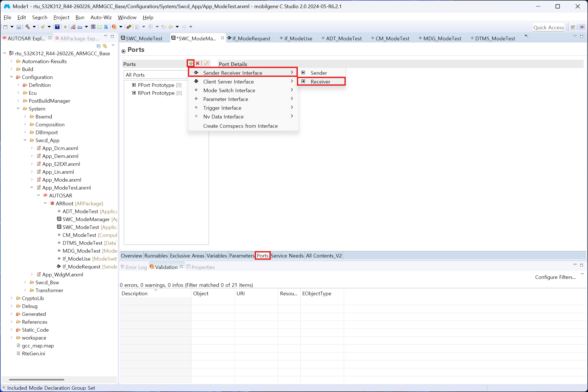Viewport: 588px width, 392px height.
Task: Select the PPort Prototype [0] item
Action: click(x=157, y=85)
